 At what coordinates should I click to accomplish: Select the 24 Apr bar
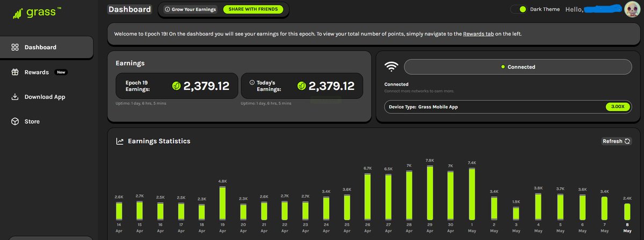[x=326, y=208]
